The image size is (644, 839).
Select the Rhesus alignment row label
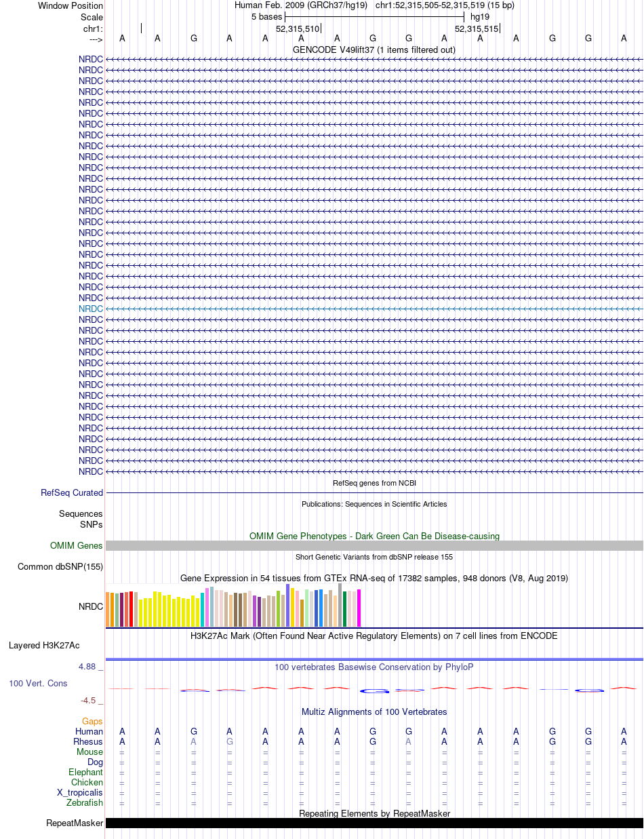coord(88,742)
